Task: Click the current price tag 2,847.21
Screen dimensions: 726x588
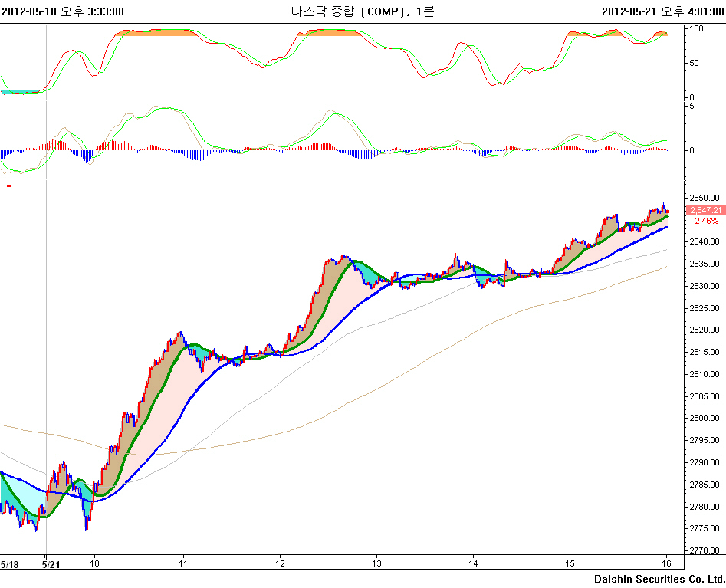Action: point(704,210)
